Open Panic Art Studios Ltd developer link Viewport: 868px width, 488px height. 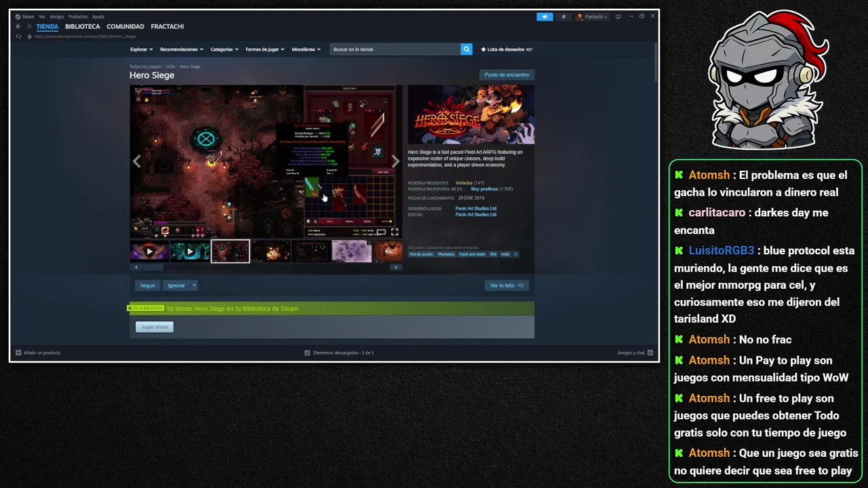[476, 209]
